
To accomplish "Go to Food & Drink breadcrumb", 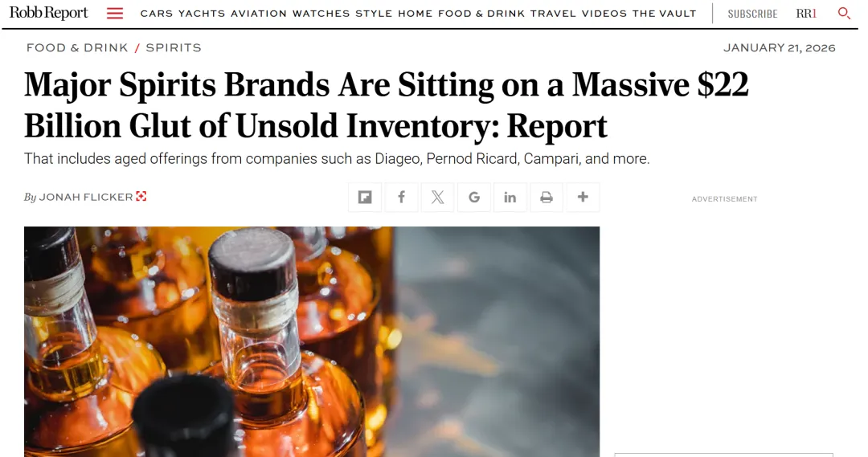I will click(x=77, y=48).
